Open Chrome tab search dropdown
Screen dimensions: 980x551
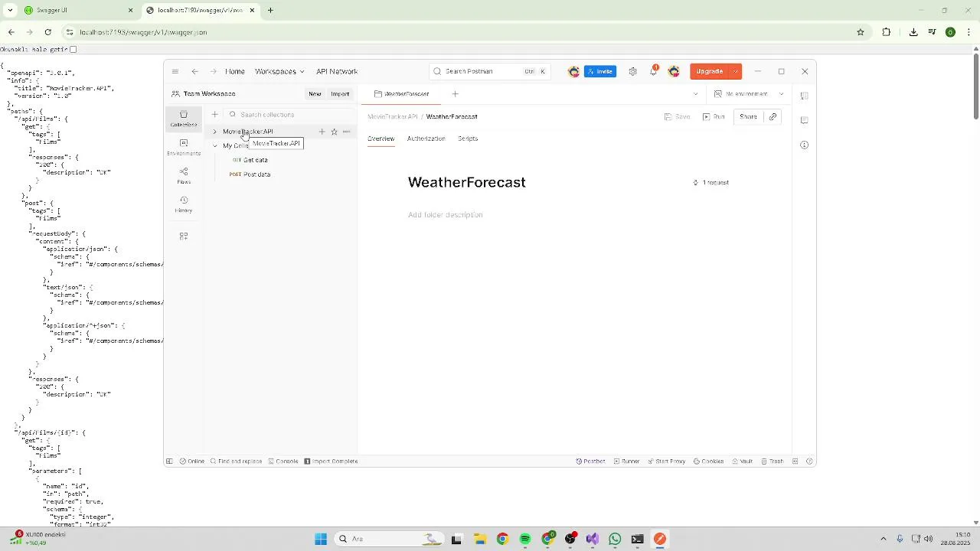tap(10, 10)
